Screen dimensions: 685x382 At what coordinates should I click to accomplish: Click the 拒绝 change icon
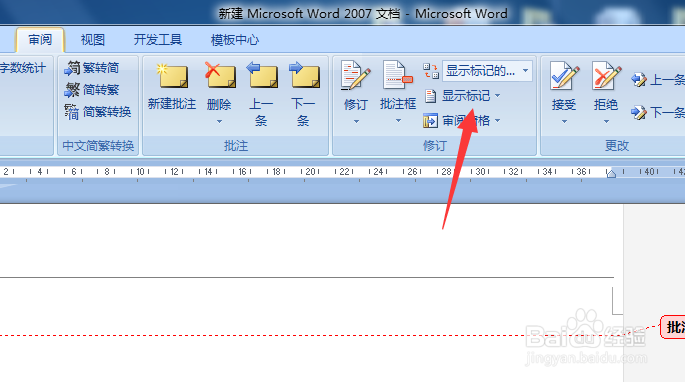point(606,76)
